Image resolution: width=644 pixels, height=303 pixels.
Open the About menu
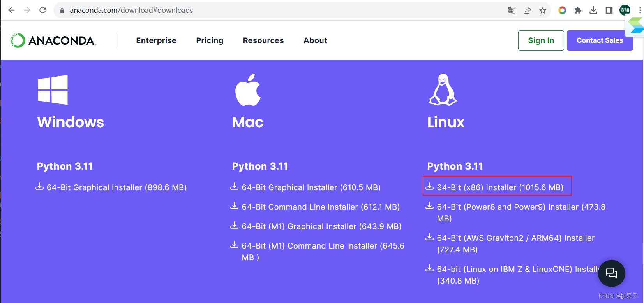coord(315,40)
